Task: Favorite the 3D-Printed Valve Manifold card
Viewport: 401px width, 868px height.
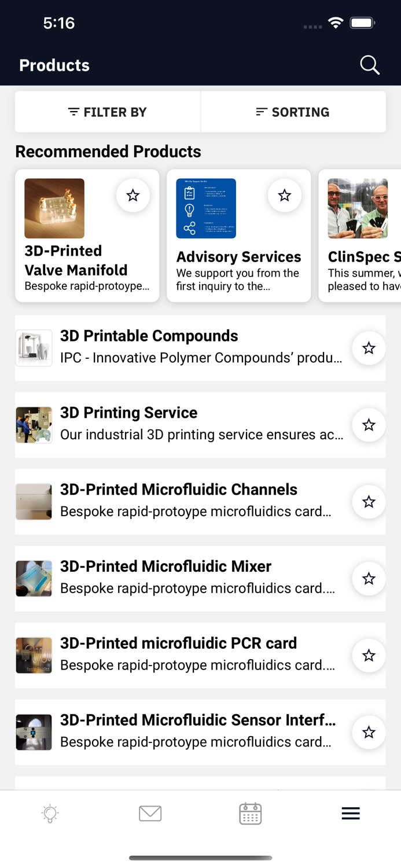Action: click(x=133, y=196)
